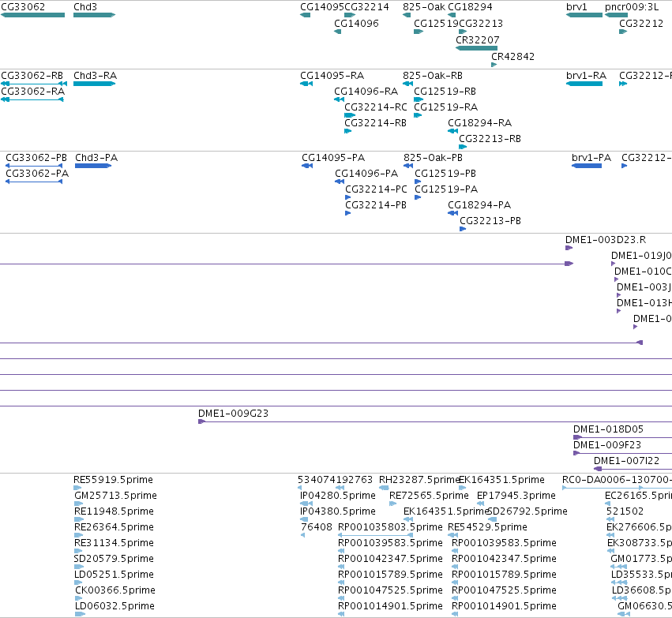Viewport: 672px width, 618px height.
Task: Click the CG32214-PB protein label
Action: 376,205
